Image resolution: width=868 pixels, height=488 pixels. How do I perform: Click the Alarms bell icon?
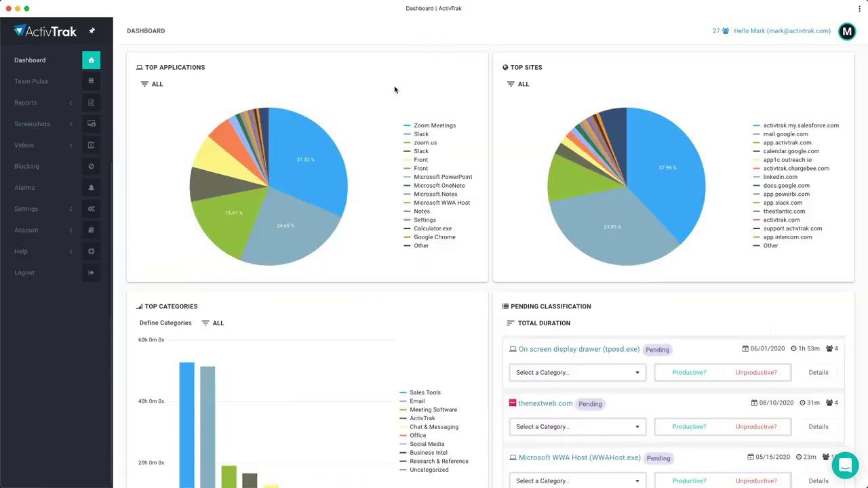(91, 188)
